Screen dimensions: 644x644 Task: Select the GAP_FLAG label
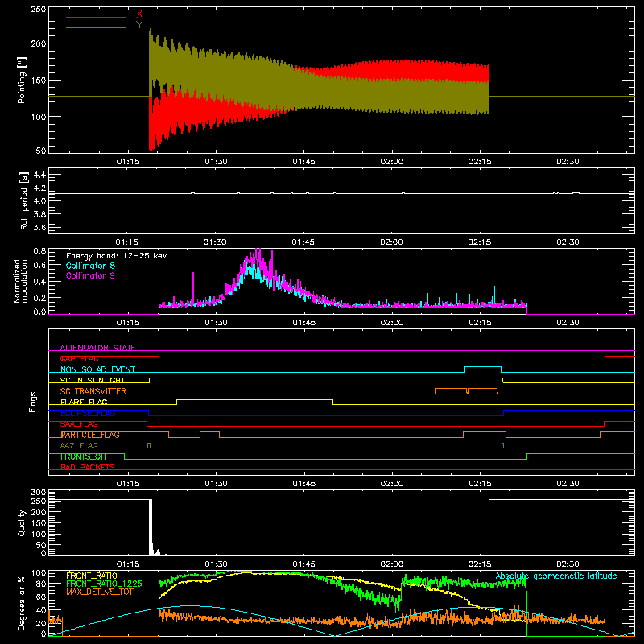pos(80,358)
